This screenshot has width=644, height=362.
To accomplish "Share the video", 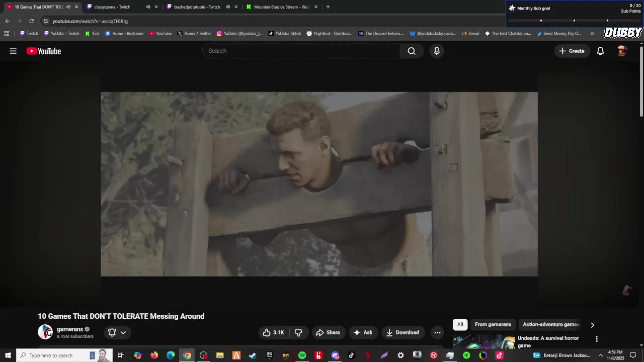I will (x=328, y=332).
